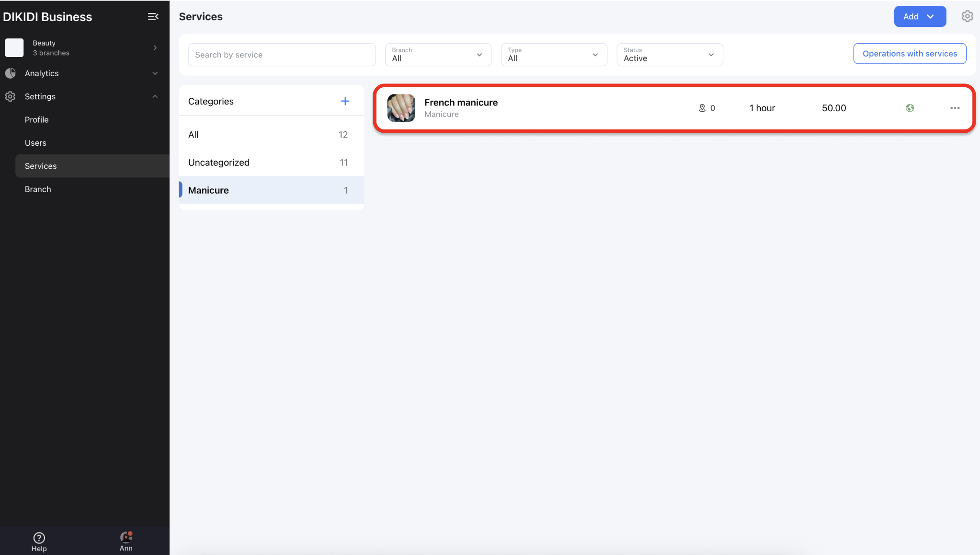Click Operations with services button

[x=909, y=54]
